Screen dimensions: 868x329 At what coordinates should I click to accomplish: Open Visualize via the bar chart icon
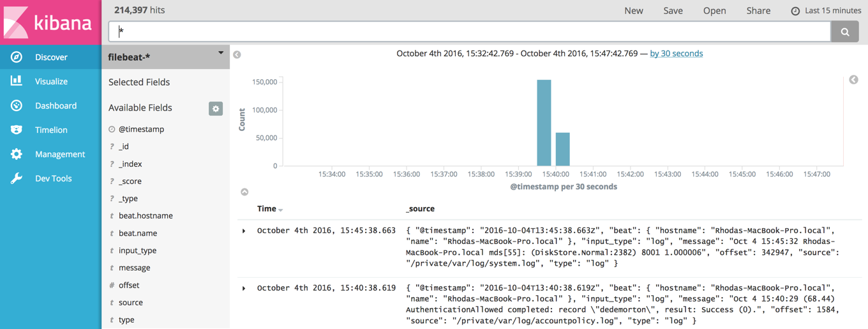point(17,81)
